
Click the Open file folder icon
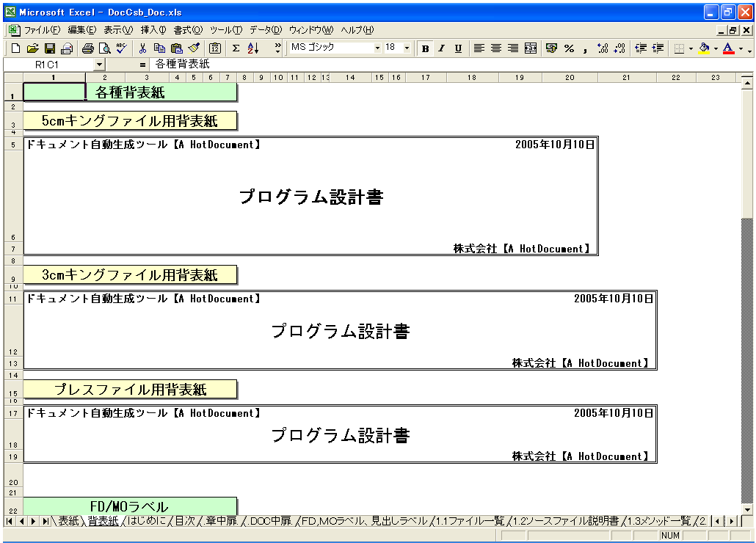click(32, 48)
